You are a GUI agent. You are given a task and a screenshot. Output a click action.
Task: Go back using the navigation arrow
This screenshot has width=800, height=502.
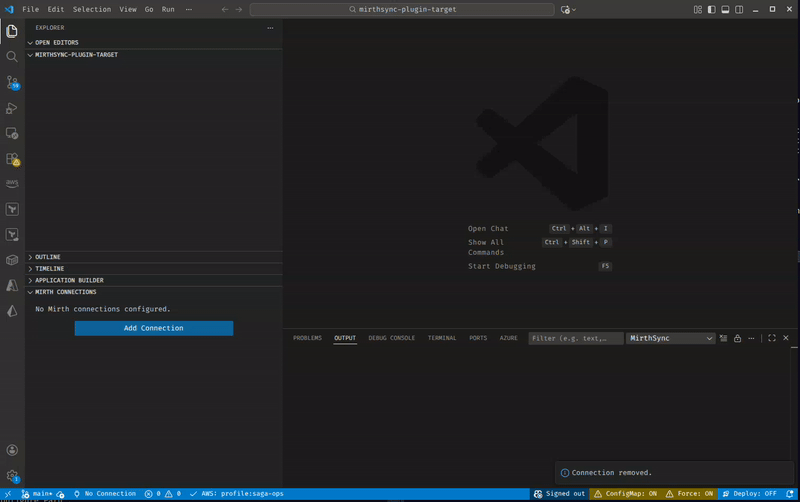pos(225,9)
